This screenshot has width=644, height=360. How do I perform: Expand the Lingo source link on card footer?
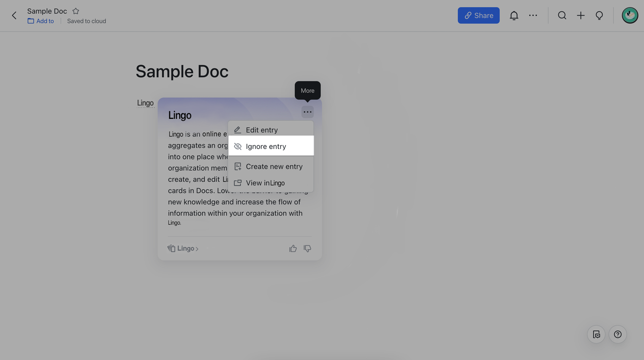point(183,248)
